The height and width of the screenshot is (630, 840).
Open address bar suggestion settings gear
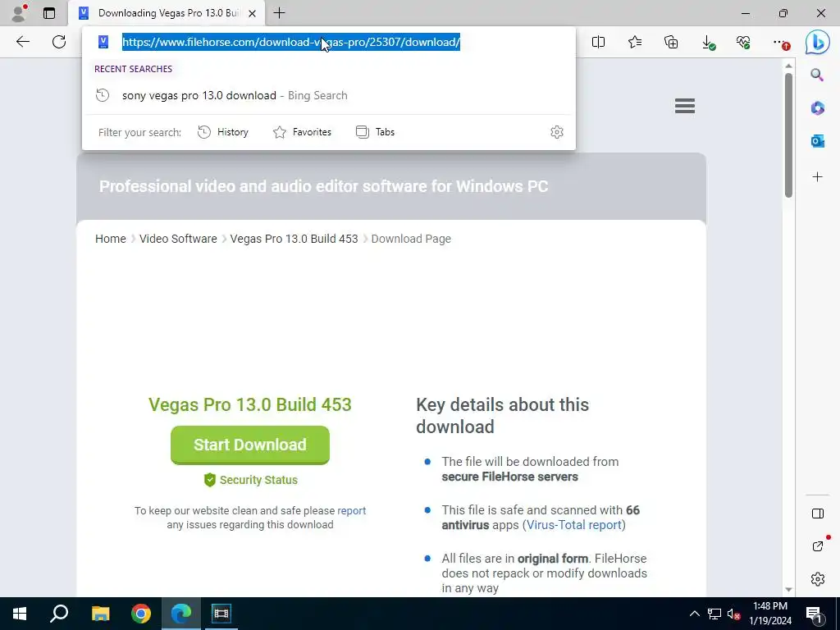(x=557, y=132)
